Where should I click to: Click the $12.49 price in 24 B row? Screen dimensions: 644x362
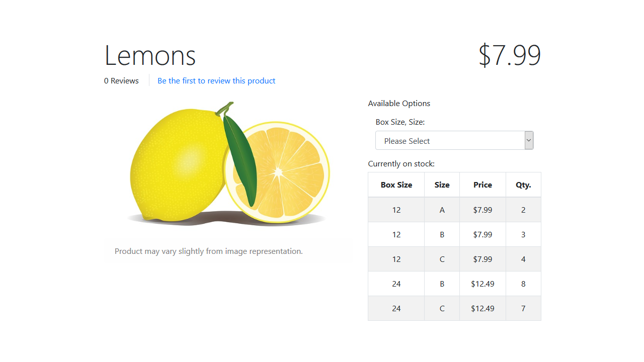[482, 284]
